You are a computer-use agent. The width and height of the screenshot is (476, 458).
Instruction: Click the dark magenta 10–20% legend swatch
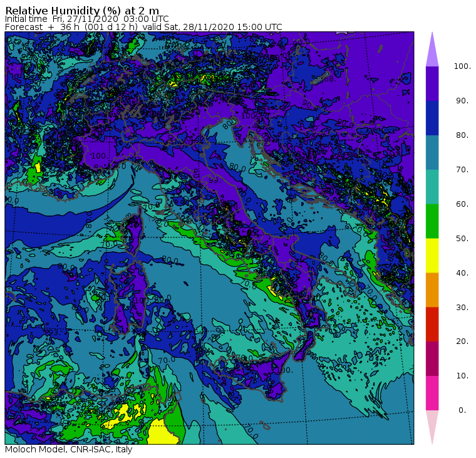coord(432,358)
